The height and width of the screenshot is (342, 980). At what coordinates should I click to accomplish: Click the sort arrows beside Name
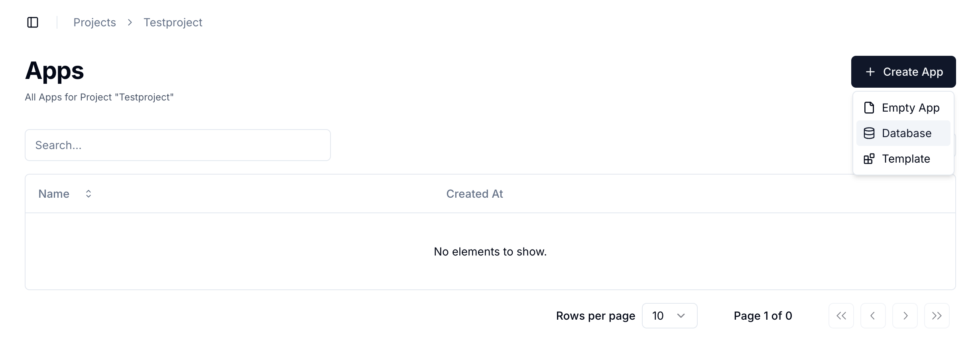89,194
